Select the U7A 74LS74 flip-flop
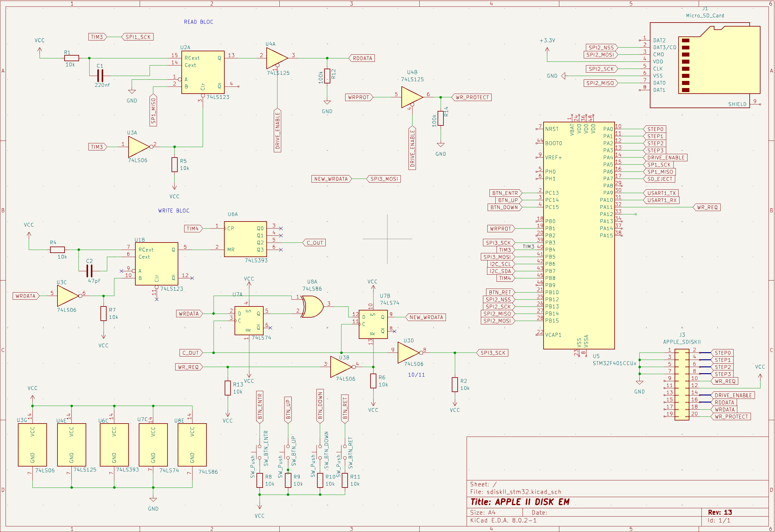Screen dimensions: 775x532 [x=249, y=321]
